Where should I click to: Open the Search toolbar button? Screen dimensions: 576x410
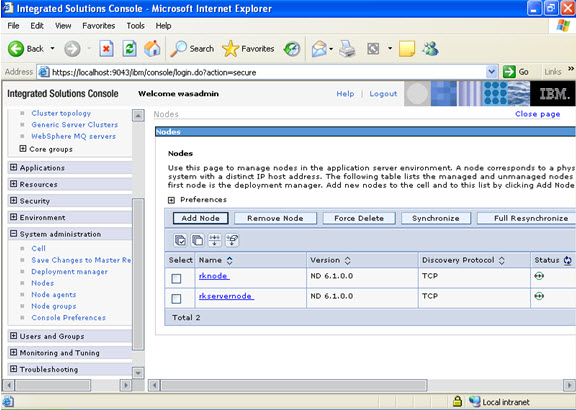(192, 48)
